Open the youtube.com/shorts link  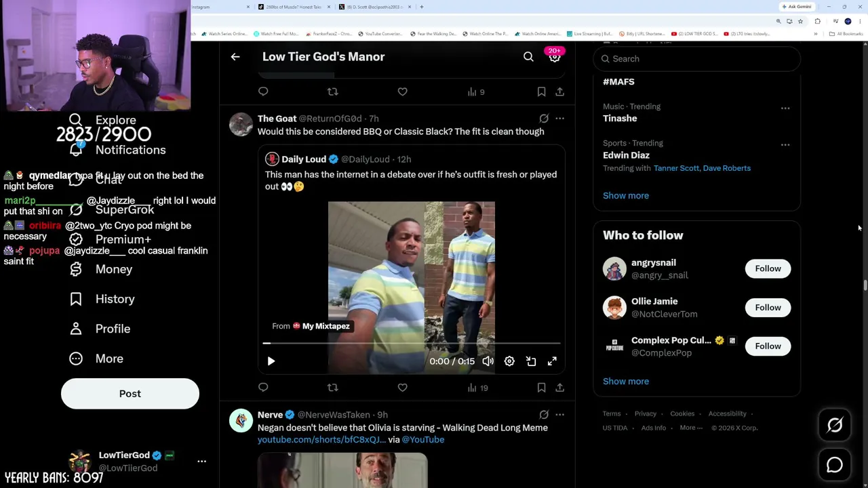(321, 440)
